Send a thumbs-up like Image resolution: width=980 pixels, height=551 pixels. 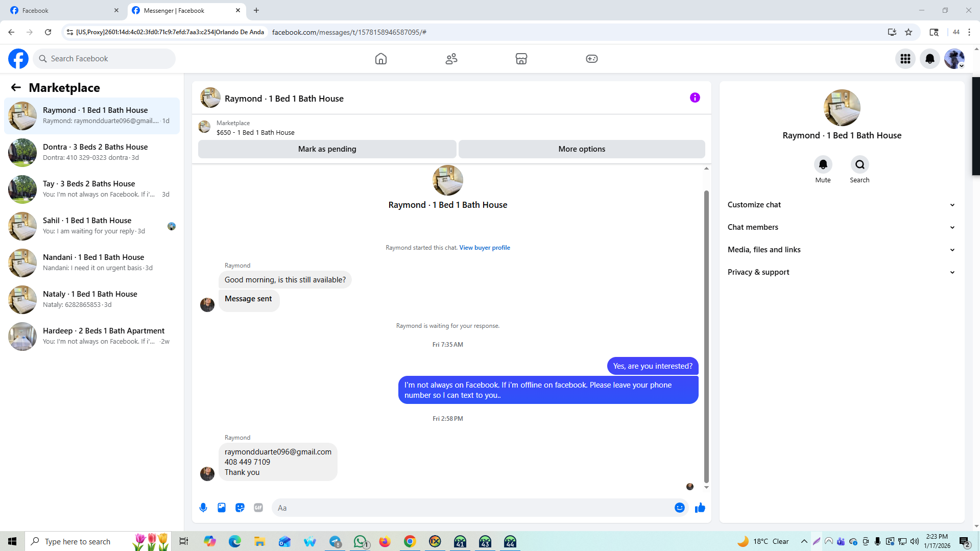click(x=700, y=508)
